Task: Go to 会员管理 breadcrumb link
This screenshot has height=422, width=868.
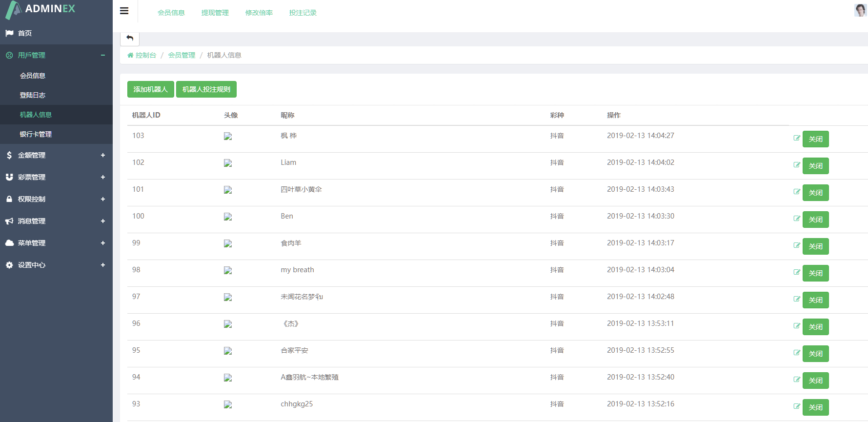Action: coord(182,55)
